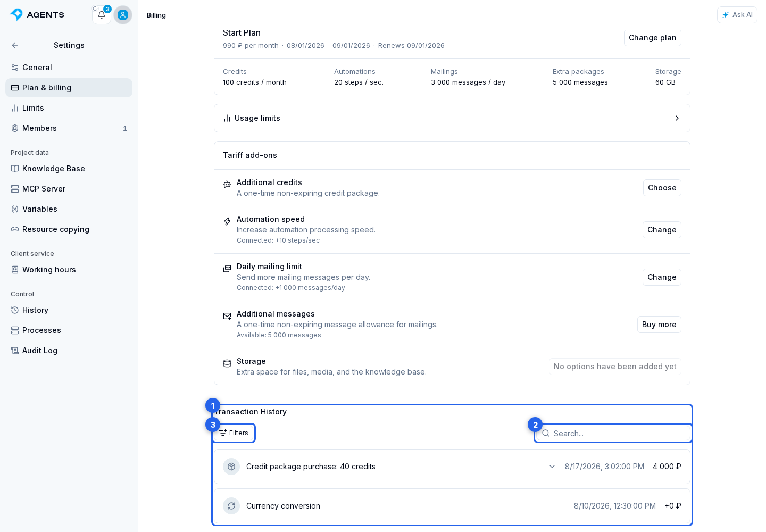Click 'No options have been added yet' label
Image resolution: width=766 pixels, height=532 pixels.
pyautogui.click(x=615, y=367)
